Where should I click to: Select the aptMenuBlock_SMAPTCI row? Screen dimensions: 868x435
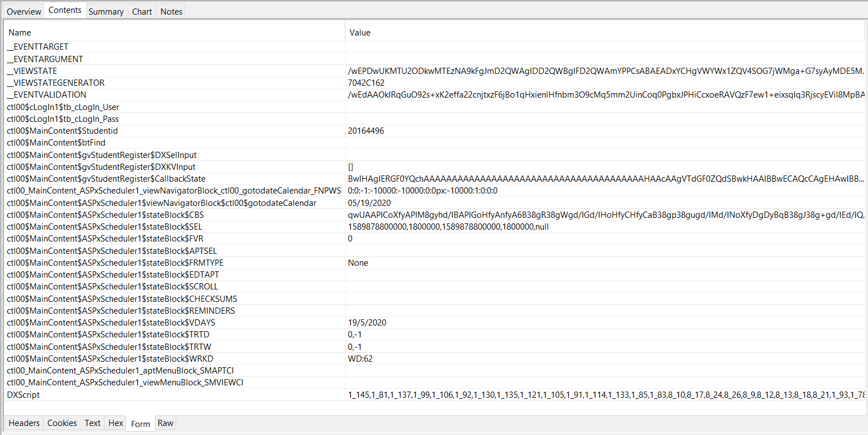coord(435,371)
